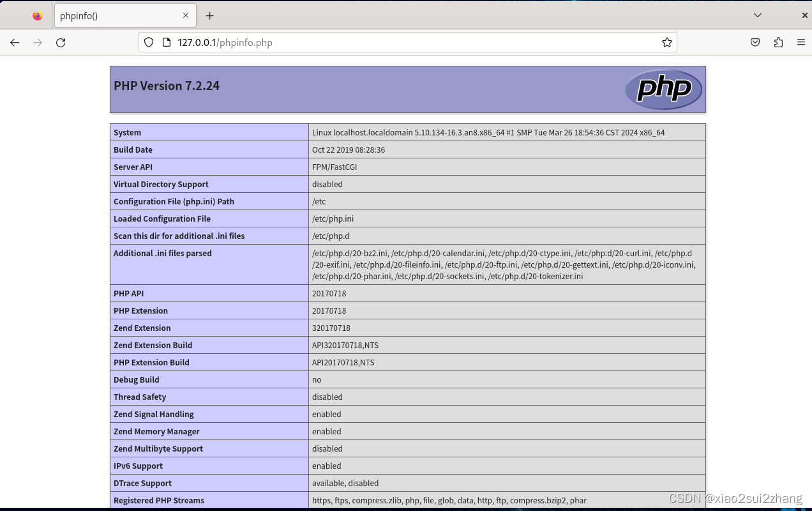Select the PHP Version 7.2.24 heading text
Viewport: 812px width, 511px height.
pyautogui.click(x=166, y=85)
